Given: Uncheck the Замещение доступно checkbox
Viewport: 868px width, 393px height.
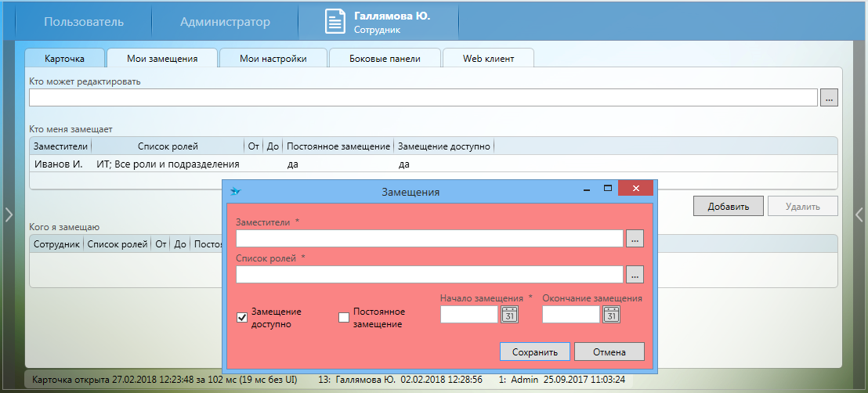Looking at the screenshot, I should [x=242, y=317].
